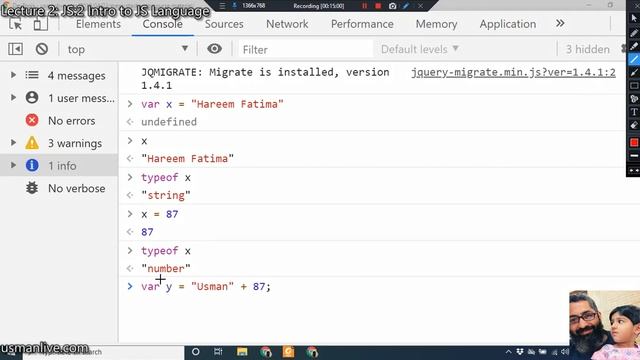The width and height of the screenshot is (640, 360).
Task: Open the top JavaScript context dropdown
Action: coord(127,49)
